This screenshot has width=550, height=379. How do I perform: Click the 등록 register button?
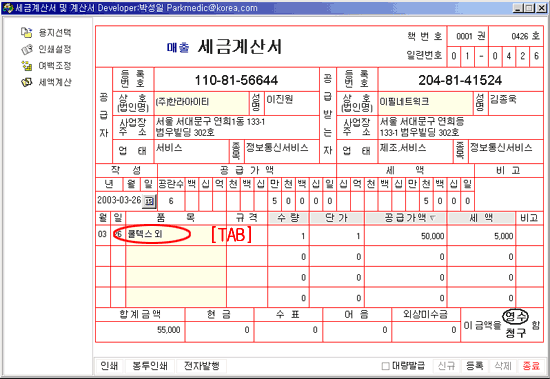475,366
